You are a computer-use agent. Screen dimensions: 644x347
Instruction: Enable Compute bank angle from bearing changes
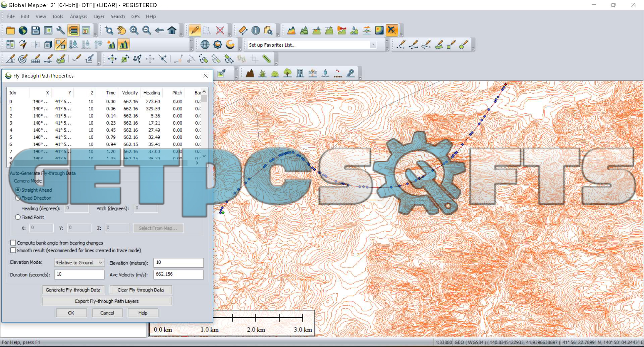pyautogui.click(x=13, y=243)
